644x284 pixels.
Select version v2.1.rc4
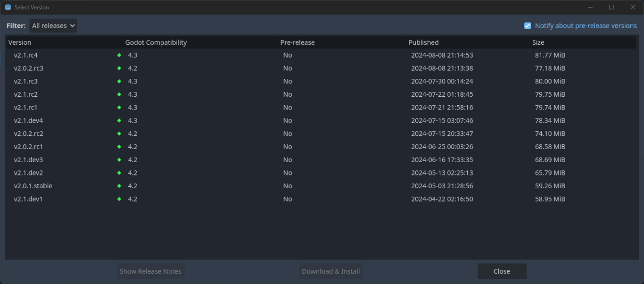click(26, 55)
